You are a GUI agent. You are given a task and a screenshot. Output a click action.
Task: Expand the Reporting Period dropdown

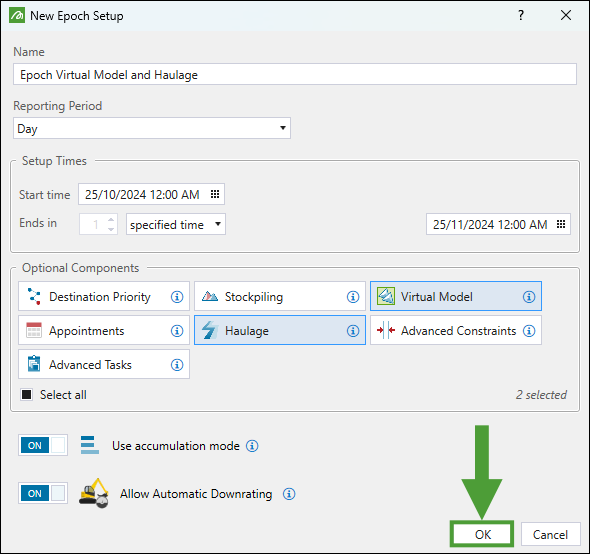(152, 128)
